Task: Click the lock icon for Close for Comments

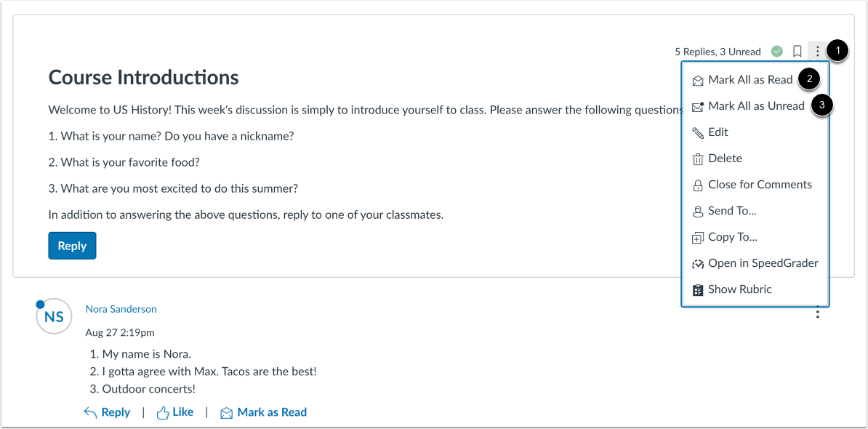Action: [x=698, y=184]
